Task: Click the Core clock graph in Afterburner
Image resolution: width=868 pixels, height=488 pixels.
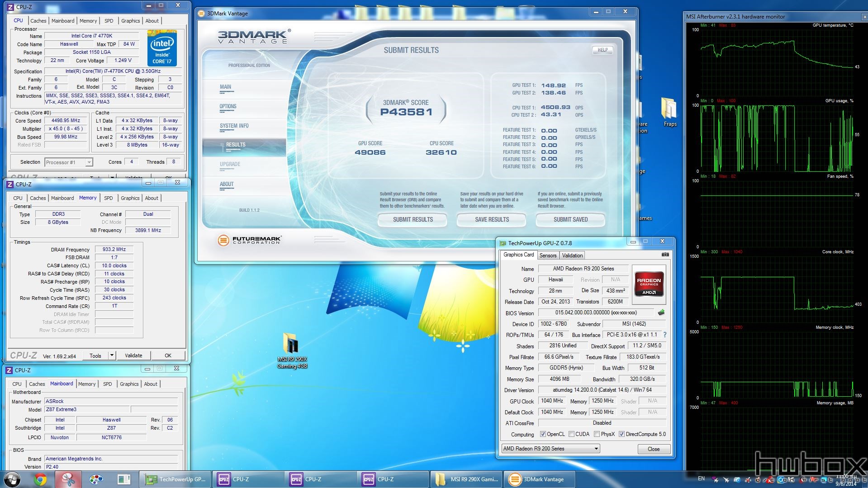Action: pos(777,289)
